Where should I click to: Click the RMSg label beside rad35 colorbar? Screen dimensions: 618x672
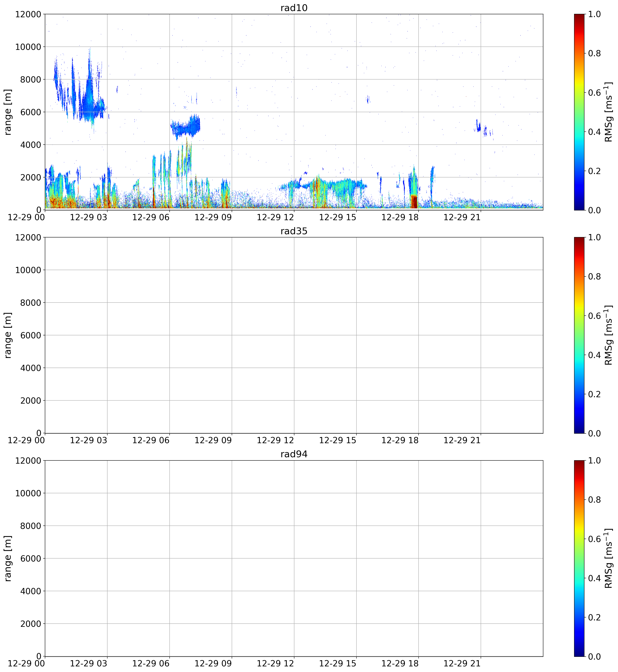[609, 335]
